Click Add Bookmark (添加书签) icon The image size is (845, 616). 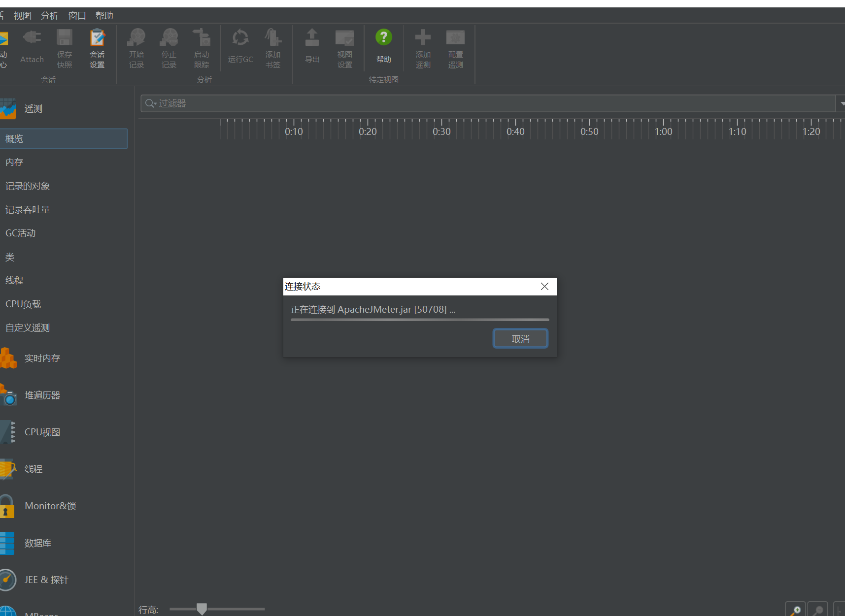273,37
